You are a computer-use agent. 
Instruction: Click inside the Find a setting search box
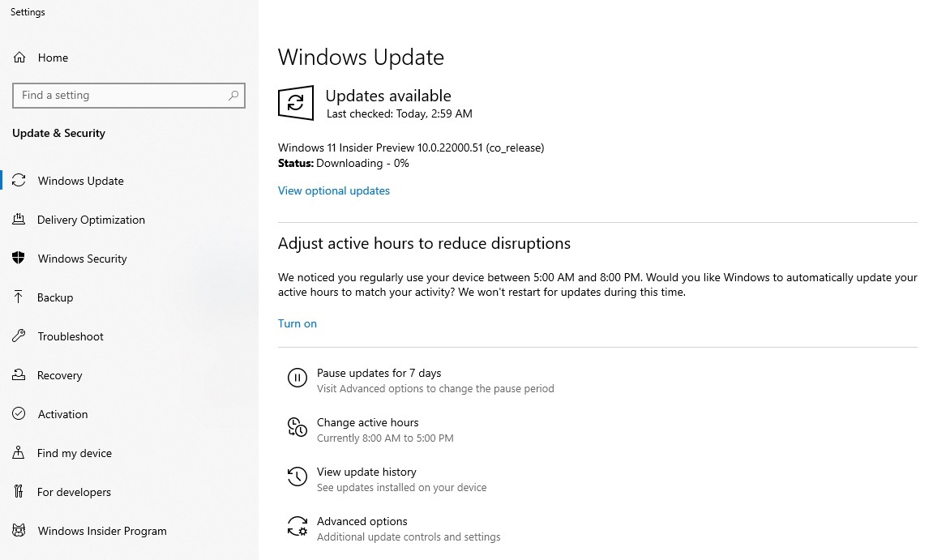(x=122, y=95)
